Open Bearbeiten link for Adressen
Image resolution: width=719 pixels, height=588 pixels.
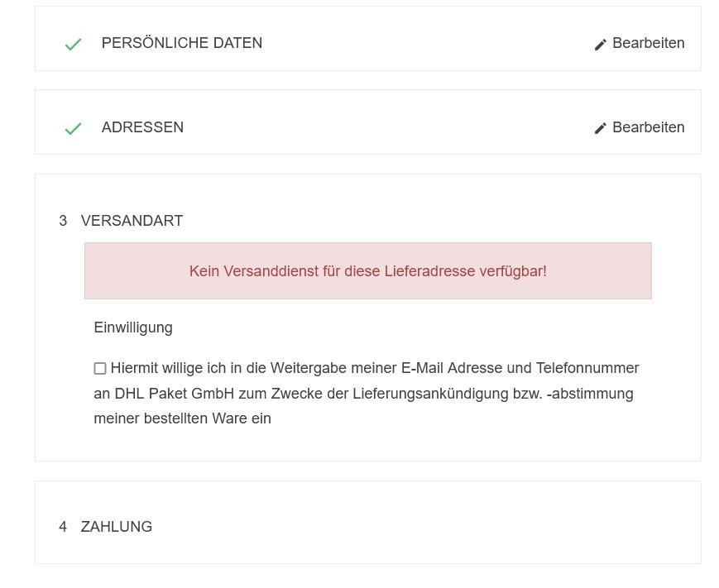pos(648,127)
